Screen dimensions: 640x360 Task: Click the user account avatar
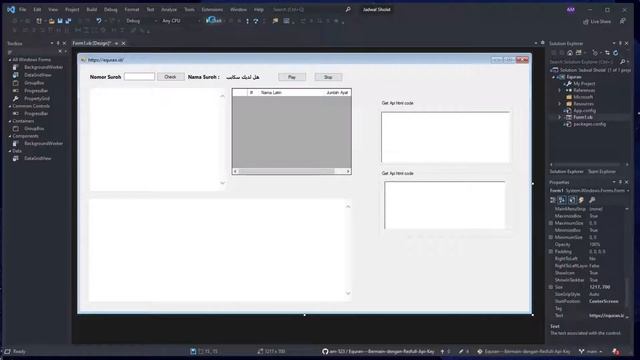571,10
